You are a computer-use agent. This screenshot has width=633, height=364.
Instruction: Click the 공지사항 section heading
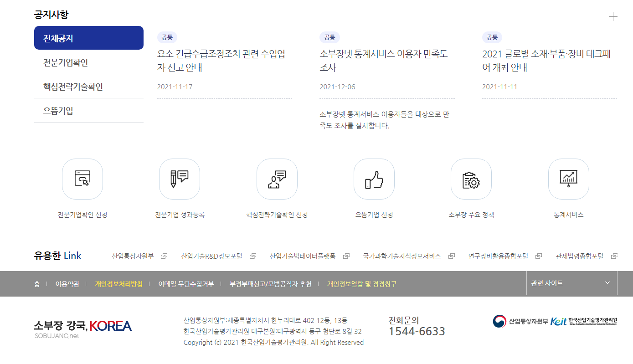pos(51,15)
